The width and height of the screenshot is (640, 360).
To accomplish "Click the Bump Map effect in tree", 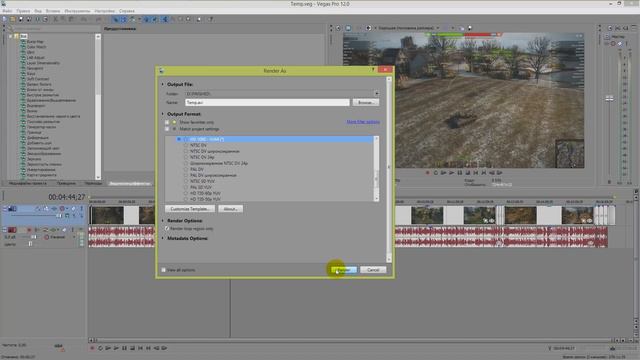I will (x=35, y=42).
